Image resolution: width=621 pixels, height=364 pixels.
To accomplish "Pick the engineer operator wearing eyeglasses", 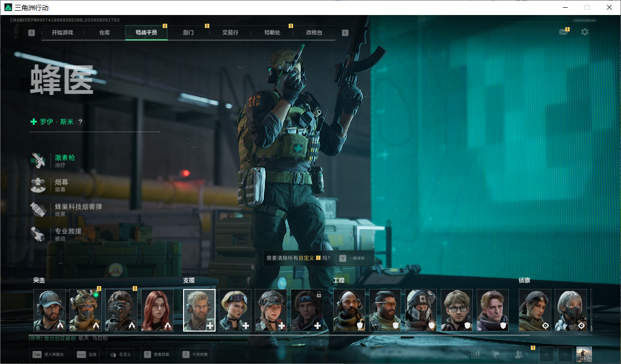I will (x=457, y=310).
